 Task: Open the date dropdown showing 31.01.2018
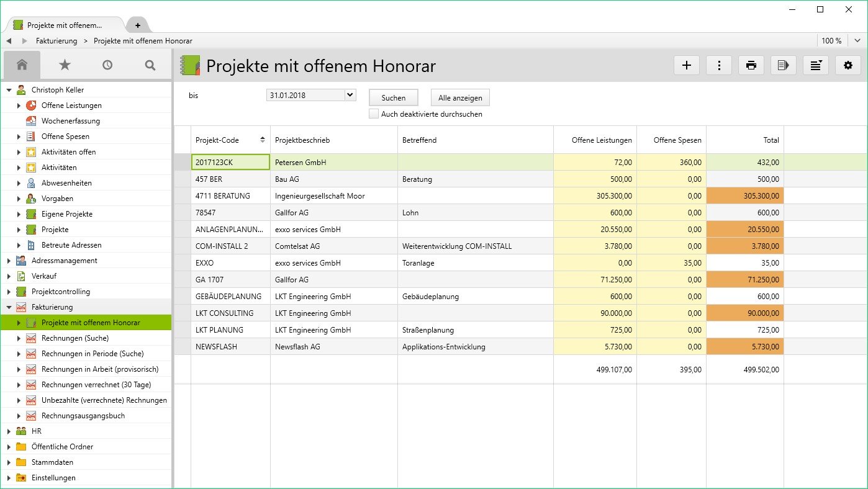(x=350, y=96)
